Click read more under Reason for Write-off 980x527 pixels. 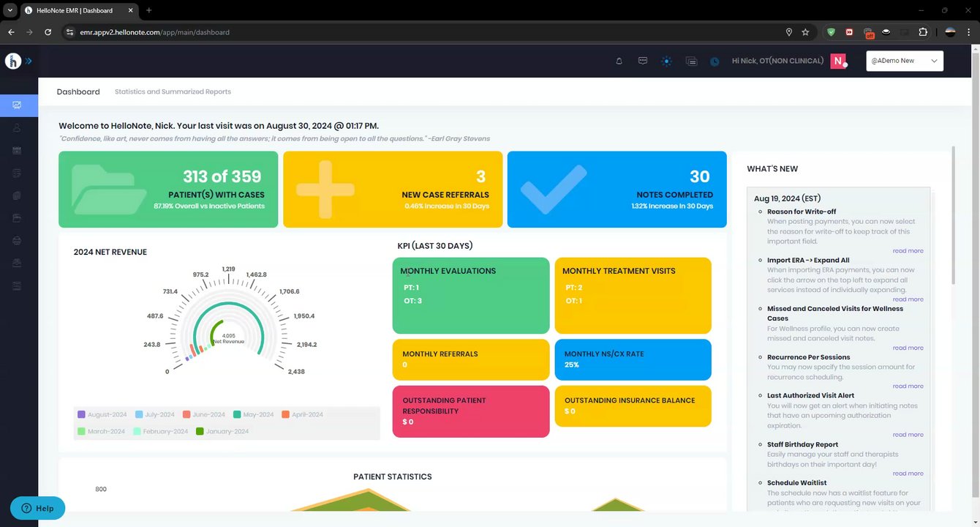coord(908,250)
